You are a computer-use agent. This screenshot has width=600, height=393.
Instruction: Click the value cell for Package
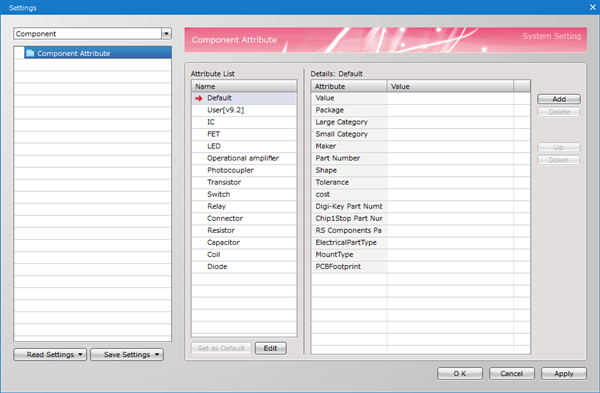(450, 110)
